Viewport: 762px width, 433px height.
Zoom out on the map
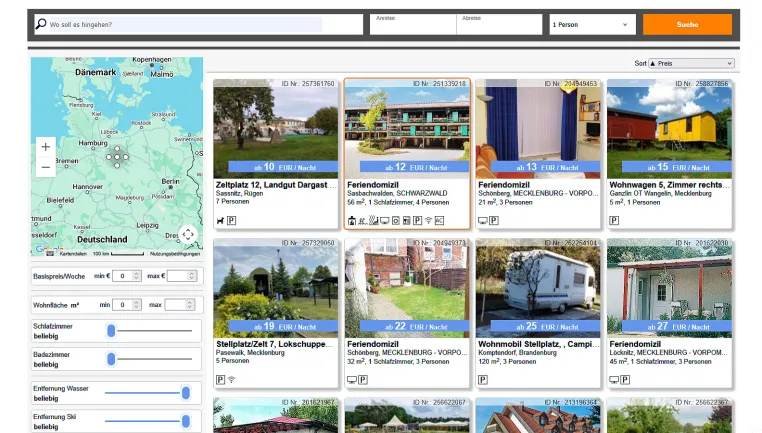(x=46, y=167)
